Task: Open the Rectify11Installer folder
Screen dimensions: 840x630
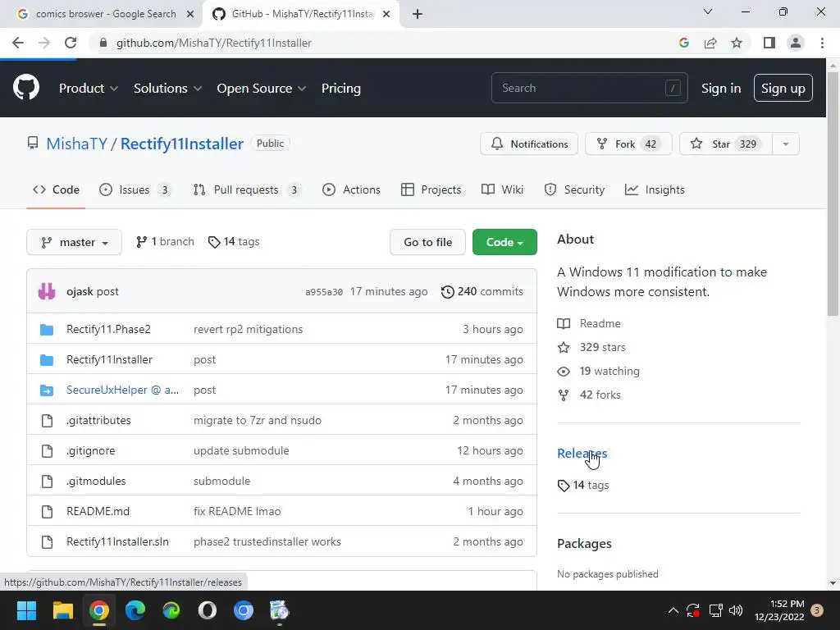Action: (x=109, y=359)
